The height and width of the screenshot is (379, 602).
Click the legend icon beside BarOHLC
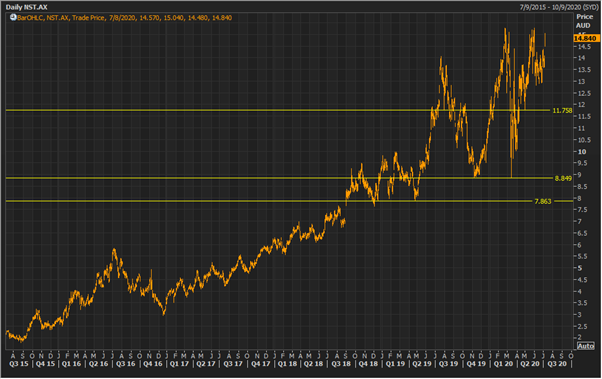click(x=13, y=17)
